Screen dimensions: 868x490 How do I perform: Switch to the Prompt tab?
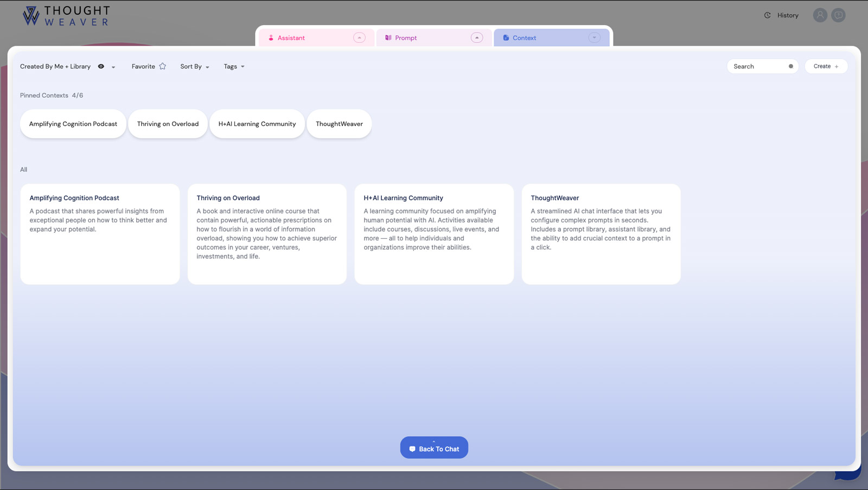(434, 37)
